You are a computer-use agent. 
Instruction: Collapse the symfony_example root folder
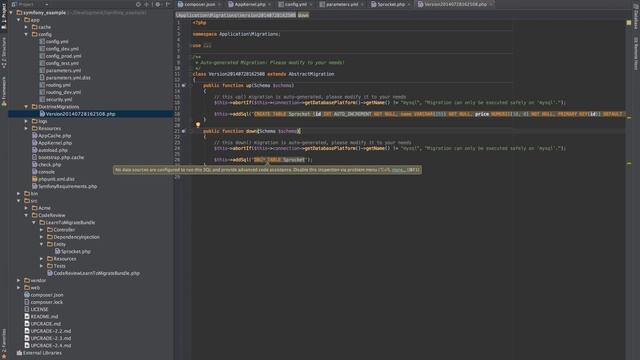click(x=11, y=13)
